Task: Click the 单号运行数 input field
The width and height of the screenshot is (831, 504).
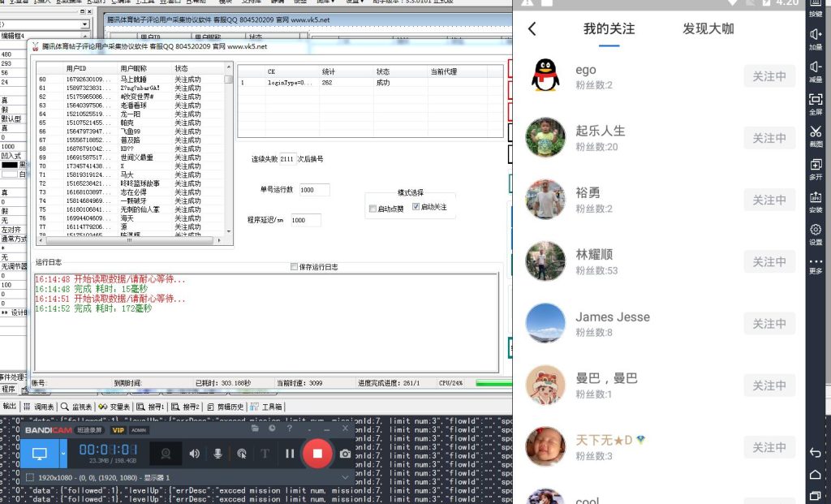Action: click(x=314, y=190)
